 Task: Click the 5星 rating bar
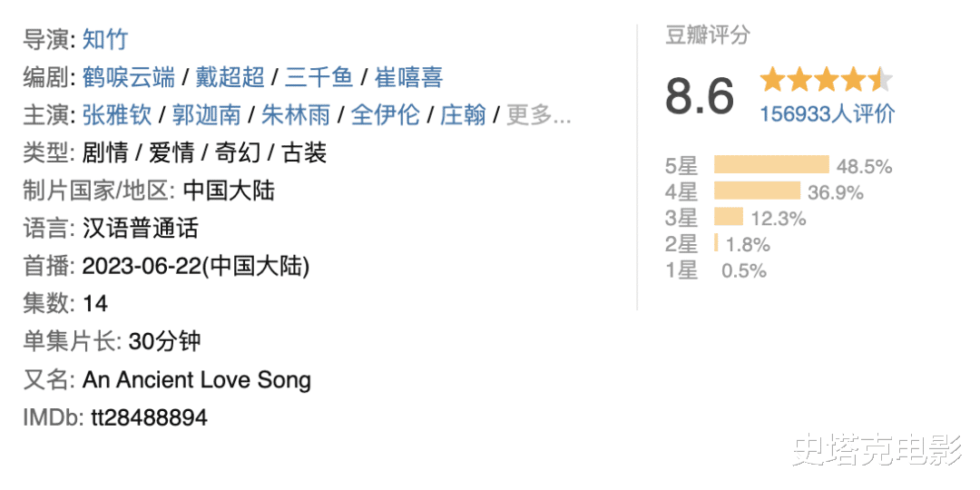click(771, 165)
